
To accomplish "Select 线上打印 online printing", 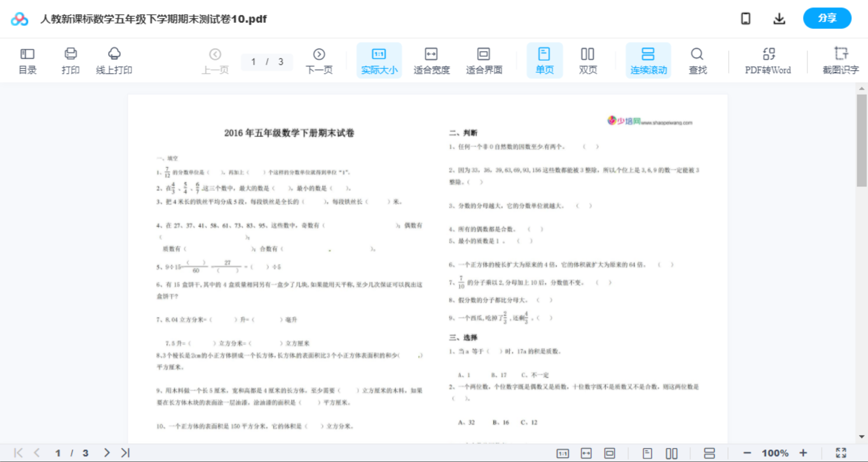I will tap(114, 60).
